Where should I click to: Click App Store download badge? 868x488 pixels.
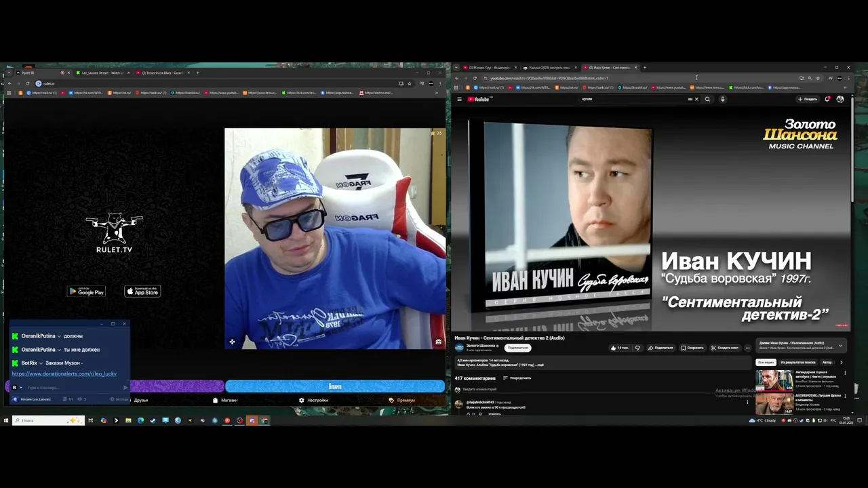[x=142, y=291]
